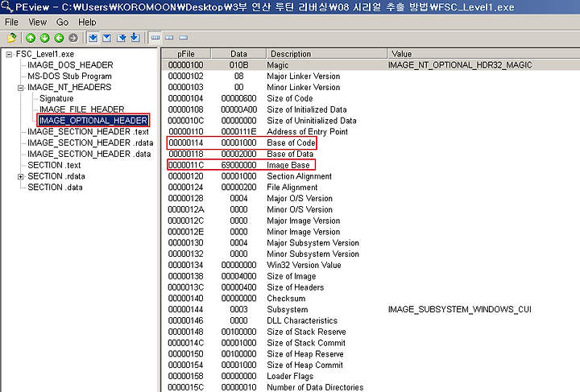Screen dimensions: 580x392
Task: Select IMAGE_NT_HEADERS tree item
Action: [x=69, y=88]
